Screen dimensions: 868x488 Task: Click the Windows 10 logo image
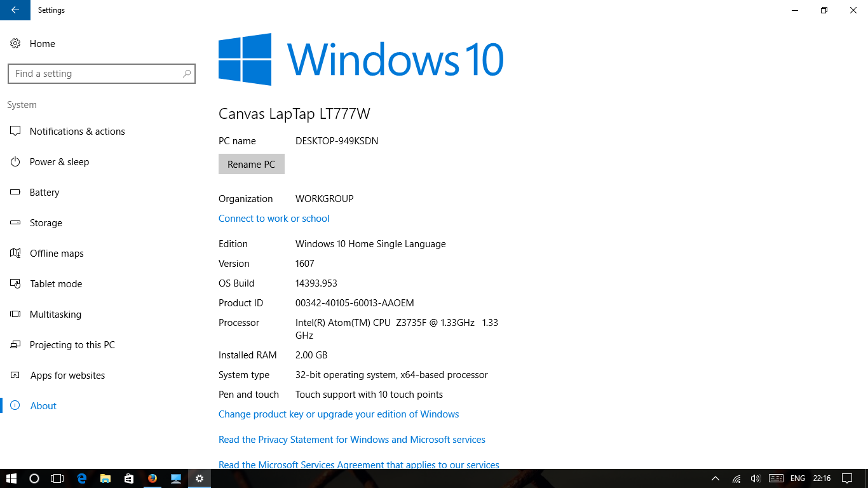pyautogui.click(x=361, y=60)
